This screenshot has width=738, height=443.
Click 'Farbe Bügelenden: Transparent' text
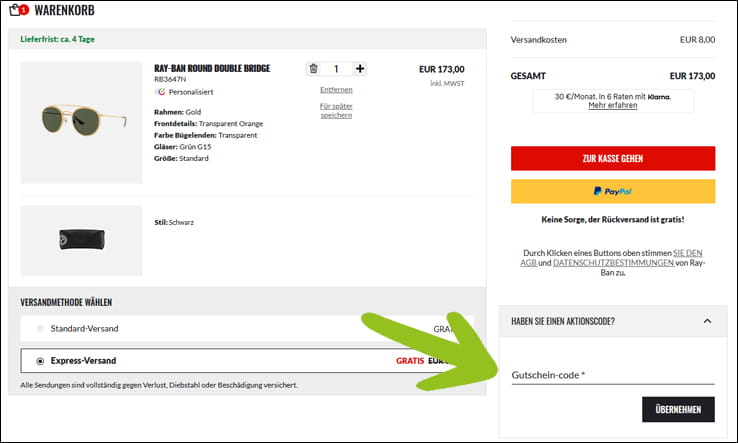coord(206,135)
